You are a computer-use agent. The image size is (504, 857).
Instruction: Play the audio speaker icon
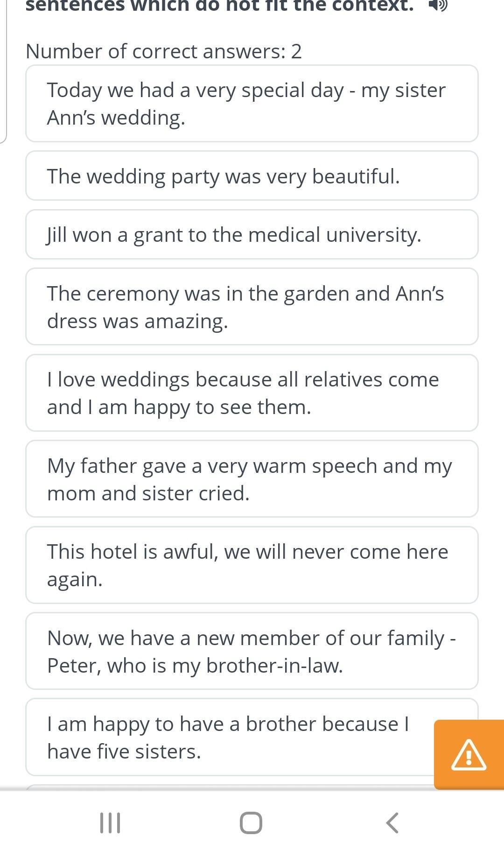pyautogui.click(x=438, y=5)
